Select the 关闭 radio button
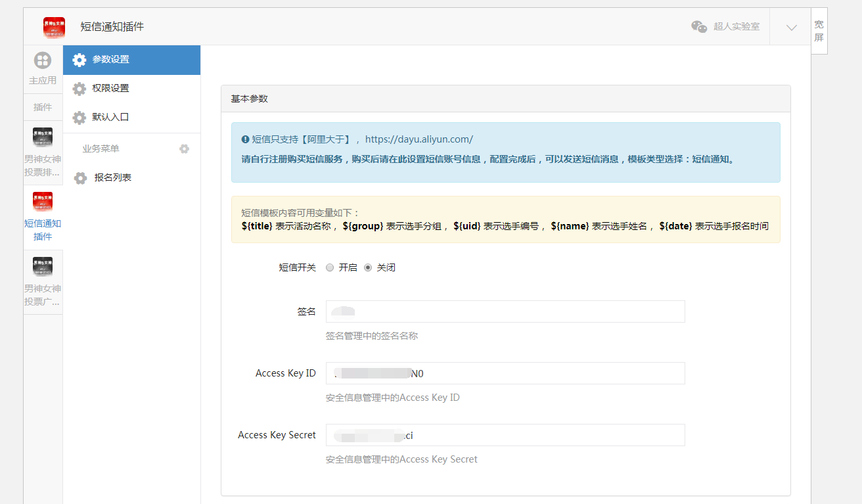The image size is (862, 504). [x=368, y=267]
